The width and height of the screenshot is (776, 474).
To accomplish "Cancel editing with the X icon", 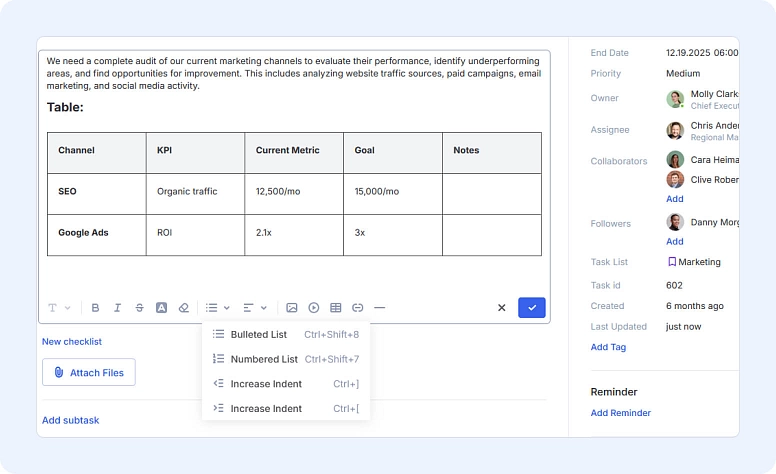I will click(x=502, y=308).
